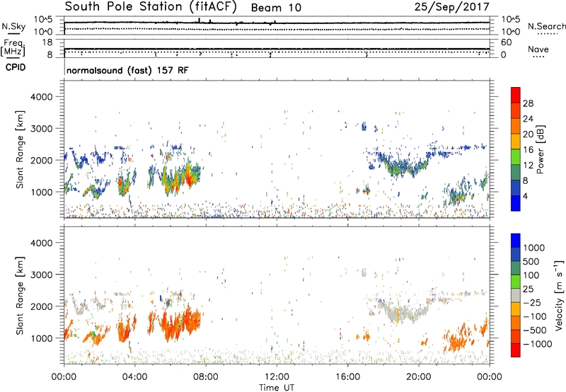Click the '-100' label on Velocity colorbar
The height and width of the screenshot is (392, 566).
tap(534, 316)
